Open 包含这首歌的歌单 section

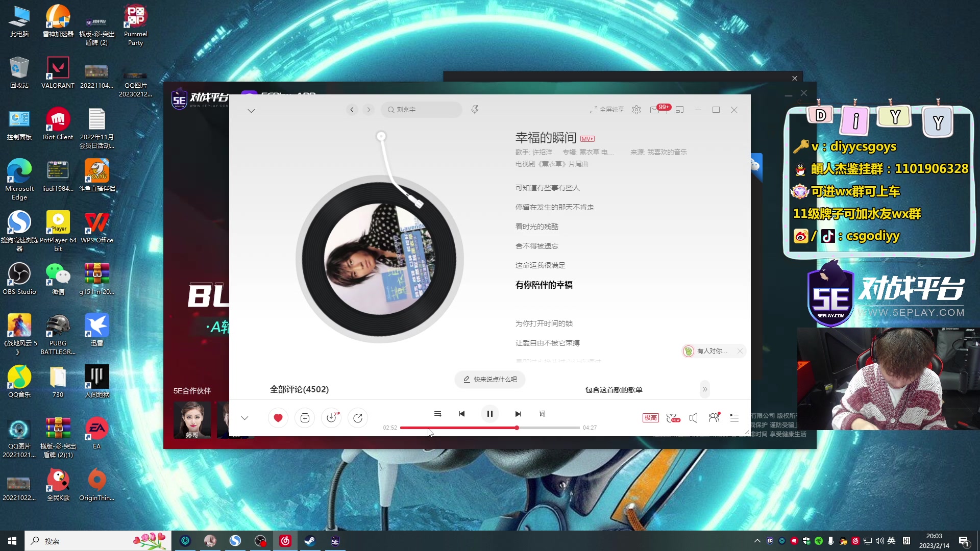(x=614, y=390)
